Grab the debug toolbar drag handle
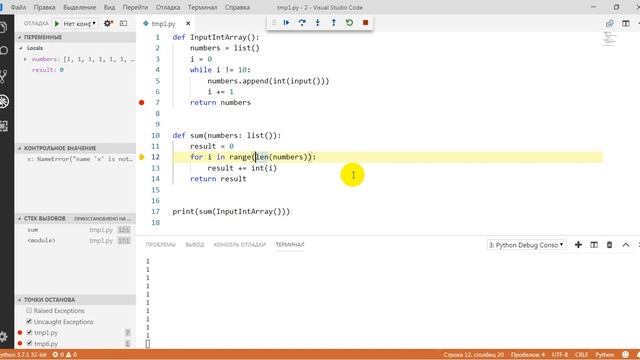Screen dimensions: 640x360 tap(274, 23)
